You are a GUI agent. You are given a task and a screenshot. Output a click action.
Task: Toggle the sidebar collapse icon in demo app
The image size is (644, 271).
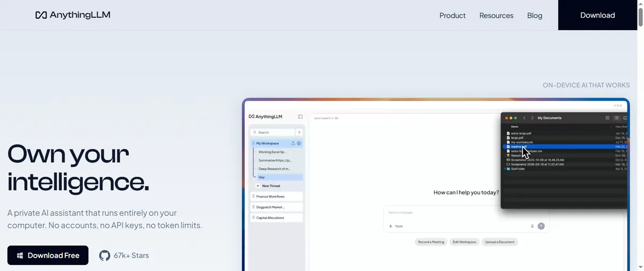tap(300, 116)
